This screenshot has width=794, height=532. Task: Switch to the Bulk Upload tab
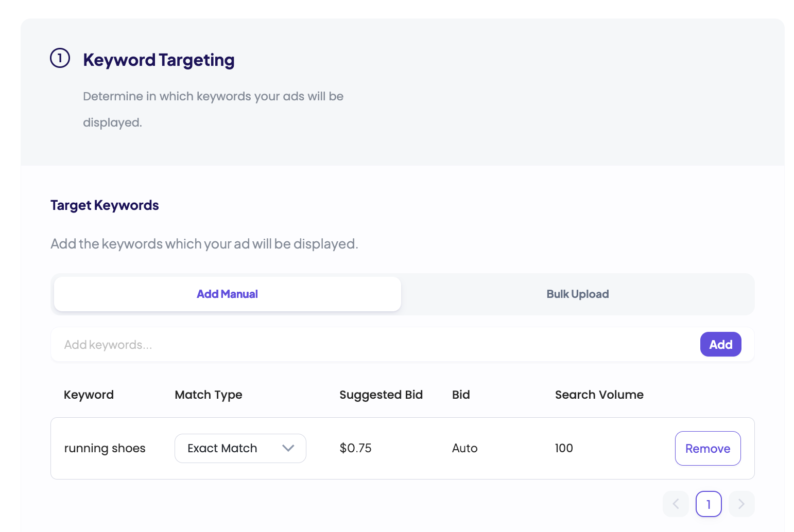tap(577, 294)
